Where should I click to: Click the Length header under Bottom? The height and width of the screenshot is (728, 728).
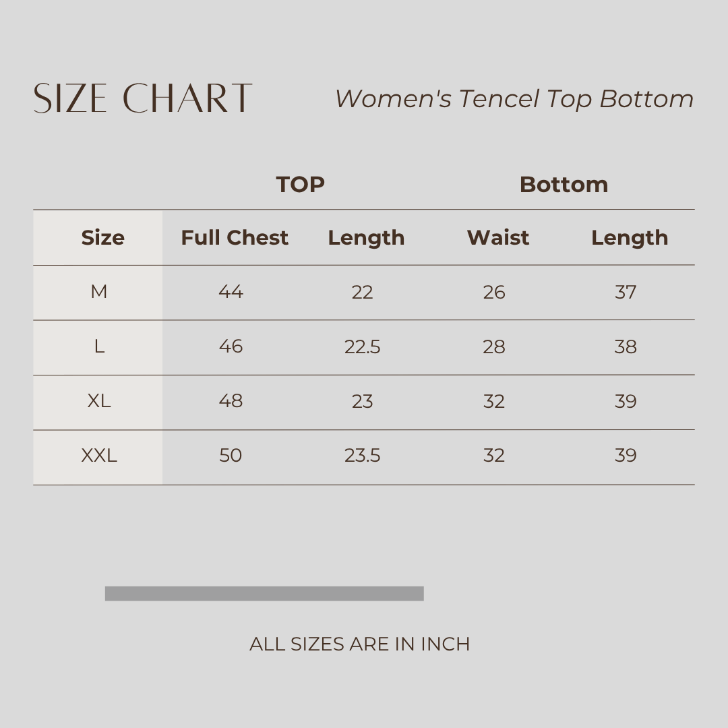[x=630, y=238]
